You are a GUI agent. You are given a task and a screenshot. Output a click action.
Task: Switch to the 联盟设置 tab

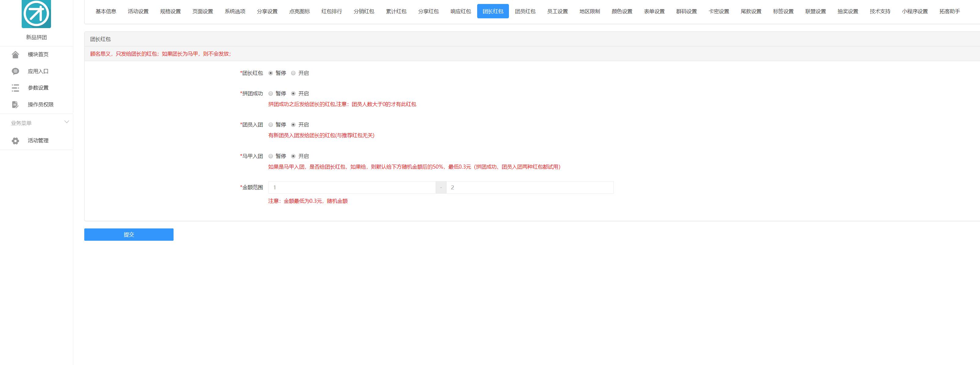tap(816, 11)
